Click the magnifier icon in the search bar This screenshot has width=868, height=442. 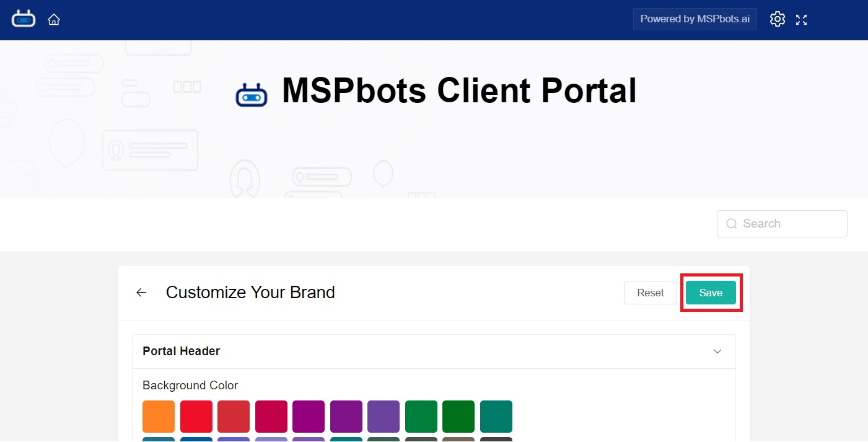point(732,223)
